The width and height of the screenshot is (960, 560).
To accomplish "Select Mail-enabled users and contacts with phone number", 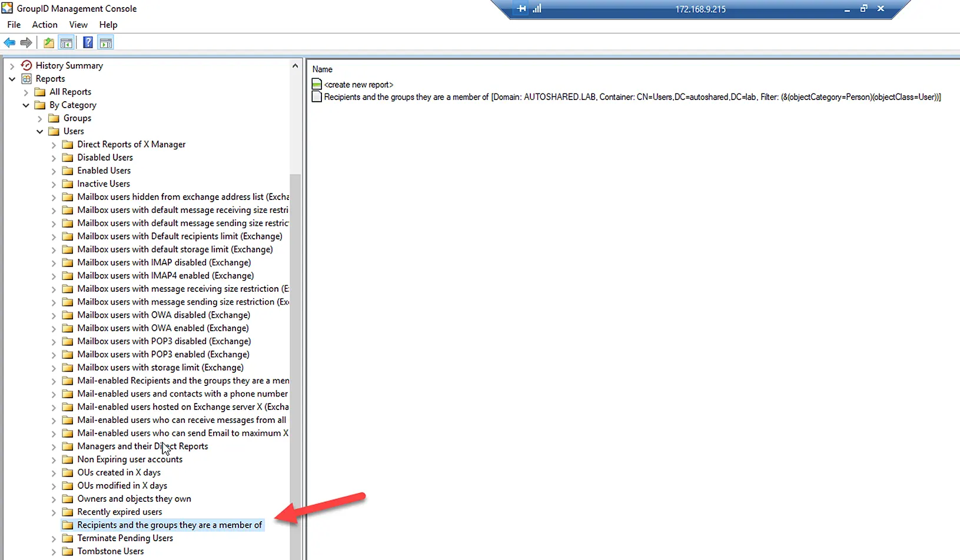I will 182,394.
